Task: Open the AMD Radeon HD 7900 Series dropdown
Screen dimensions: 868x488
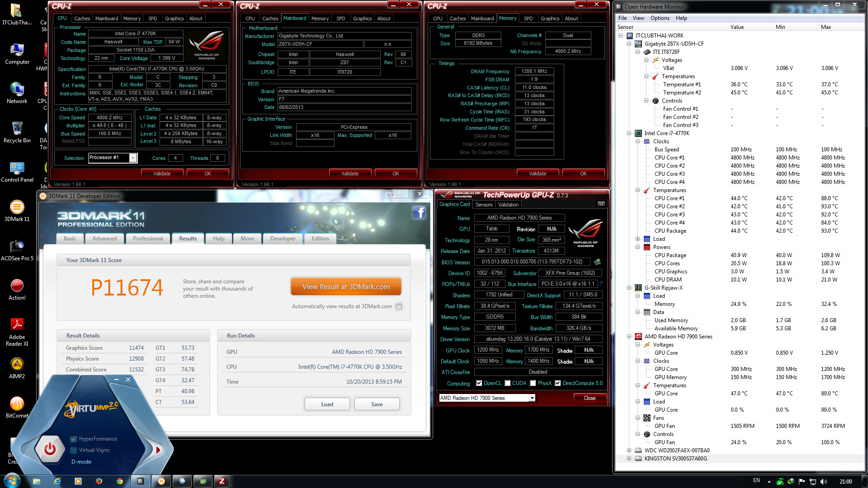Action: pyautogui.click(x=532, y=398)
